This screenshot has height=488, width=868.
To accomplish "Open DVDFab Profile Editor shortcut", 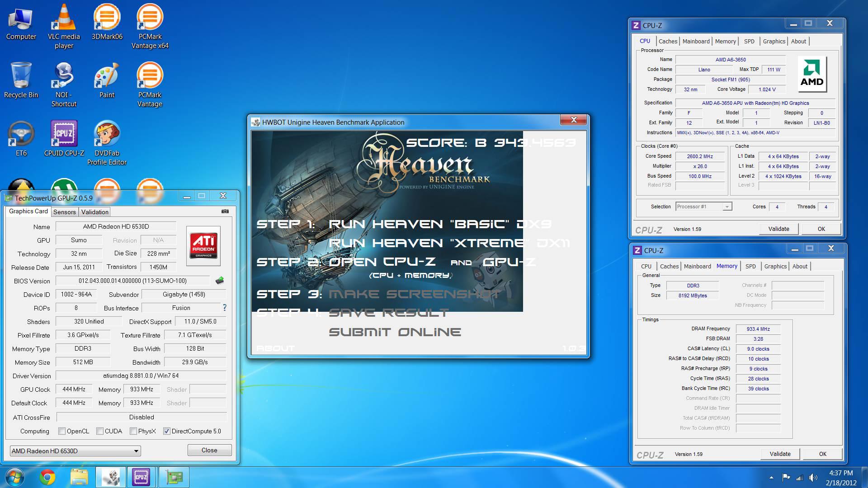I will tap(107, 143).
